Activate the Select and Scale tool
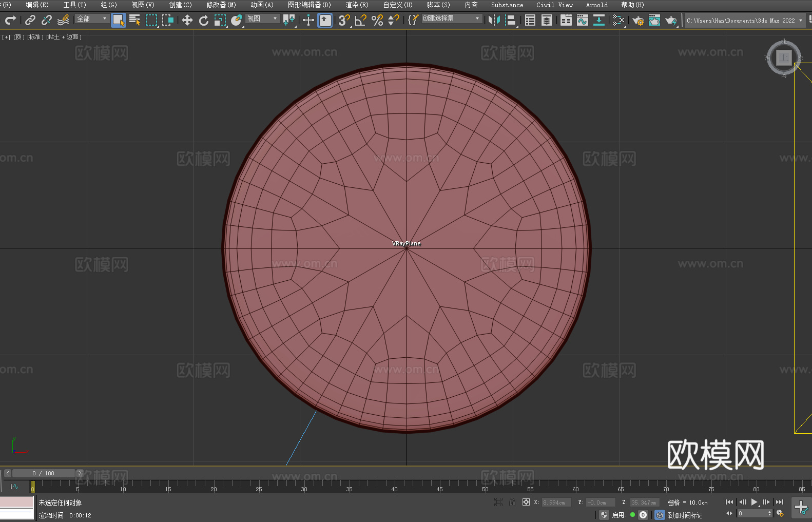Screen dimensions: 812x522 [220, 20]
